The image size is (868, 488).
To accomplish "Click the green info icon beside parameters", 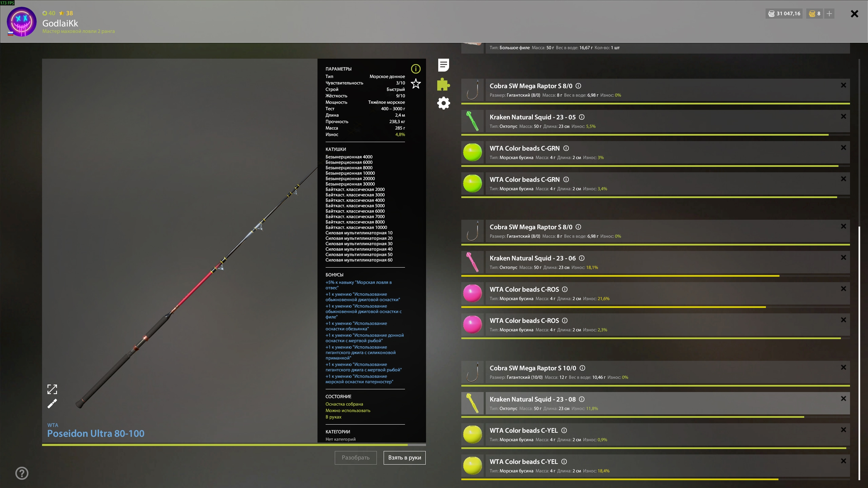I will coord(416,69).
